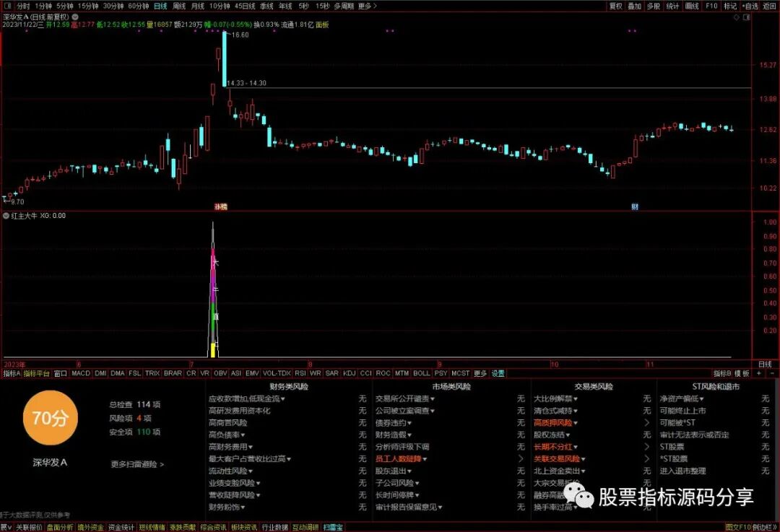Open the 综合资讯 bottom tab

pyautogui.click(x=213, y=527)
